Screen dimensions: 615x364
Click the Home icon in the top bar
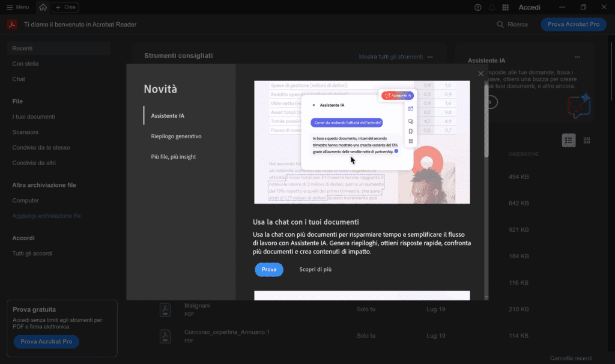click(x=43, y=7)
